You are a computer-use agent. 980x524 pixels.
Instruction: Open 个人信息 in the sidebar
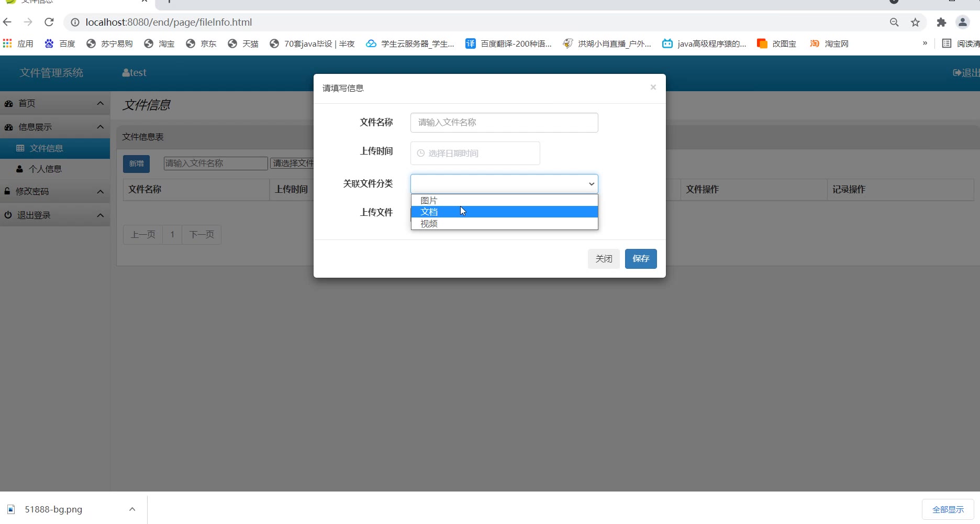click(55, 169)
